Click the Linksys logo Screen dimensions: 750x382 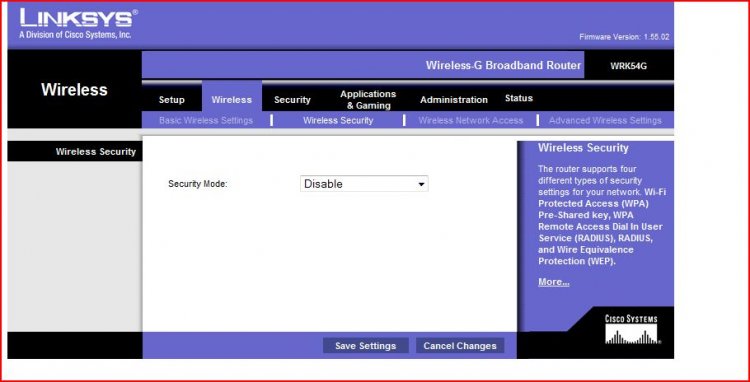point(78,23)
